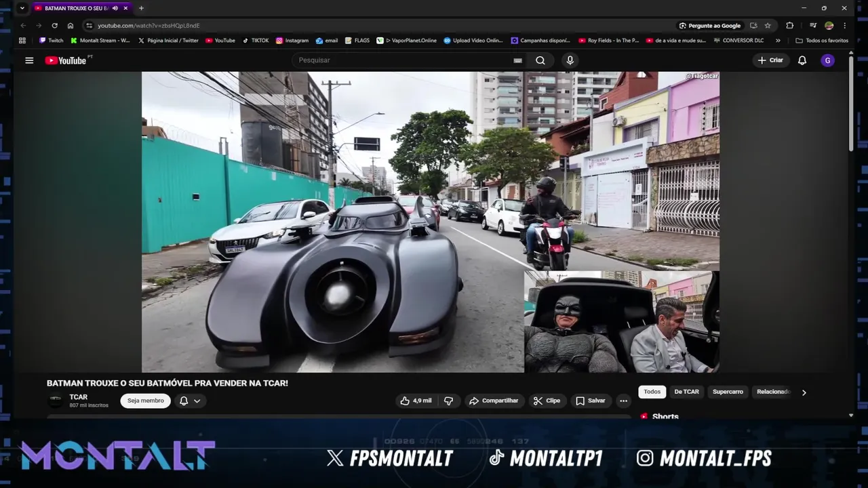The height and width of the screenshot is (488, 868).
Task: View site information icon in address bar
Action: click(x=89, y=26)
